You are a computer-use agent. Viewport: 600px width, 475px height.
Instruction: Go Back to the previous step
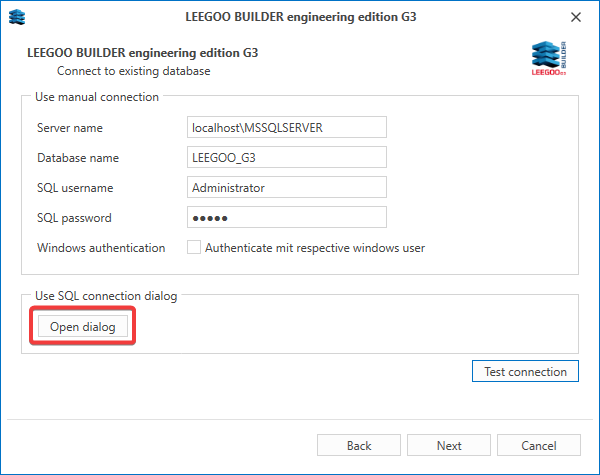tap(359, 445)
